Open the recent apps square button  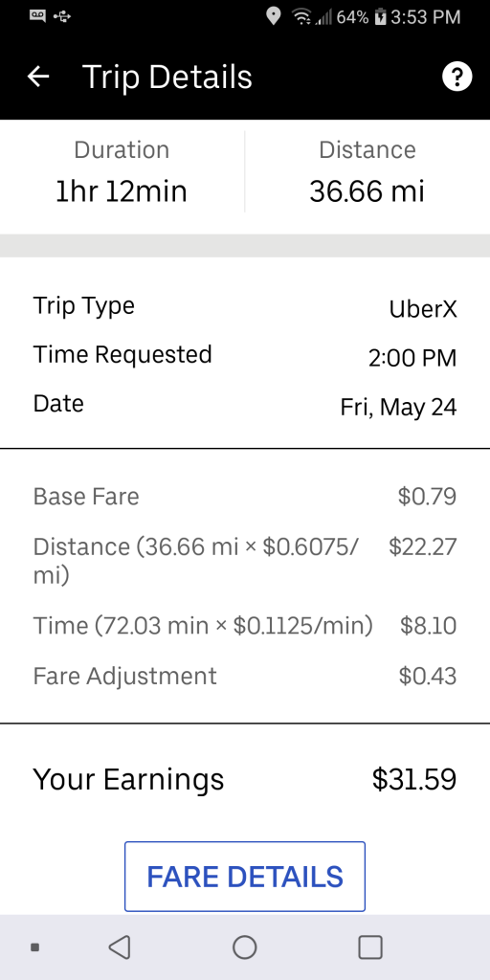(x=370, y=947)
